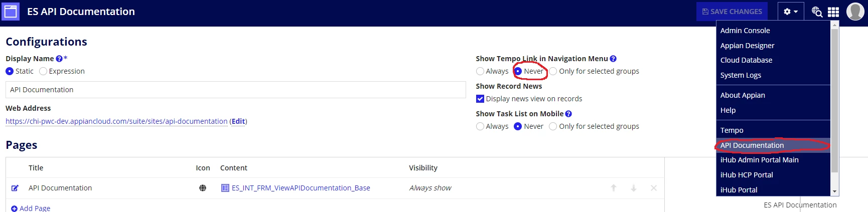868x212 pixels.
Task: Select Tempo in the navigation menu
Action: point(773,130)
